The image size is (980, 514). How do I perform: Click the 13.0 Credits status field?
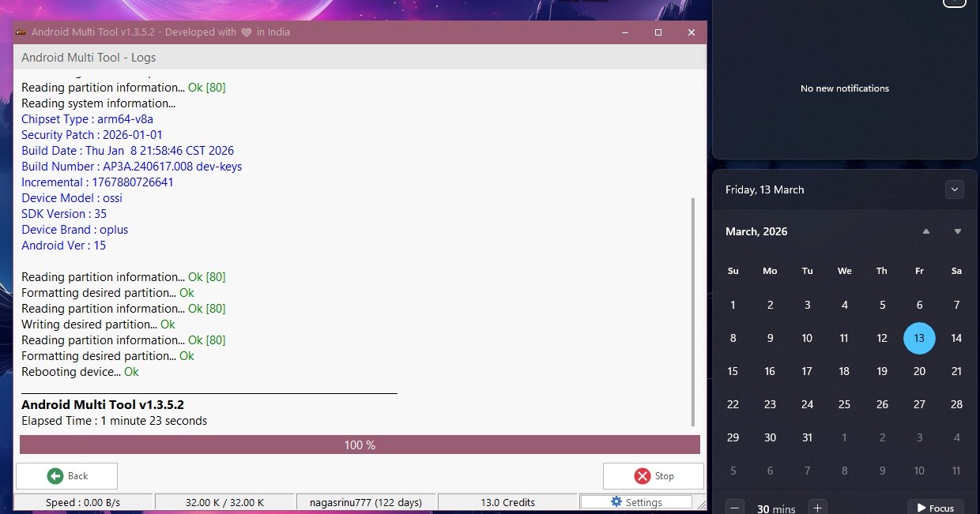pos(507,502)
